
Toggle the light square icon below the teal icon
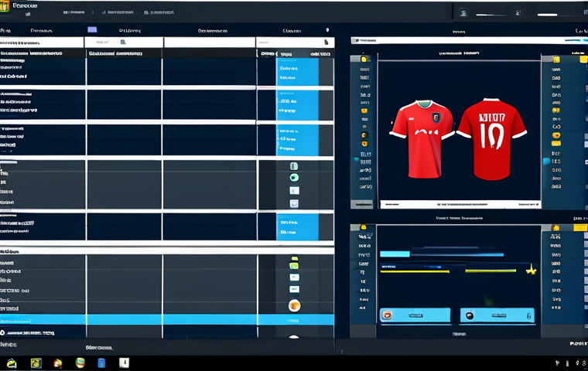pos(294,203)
